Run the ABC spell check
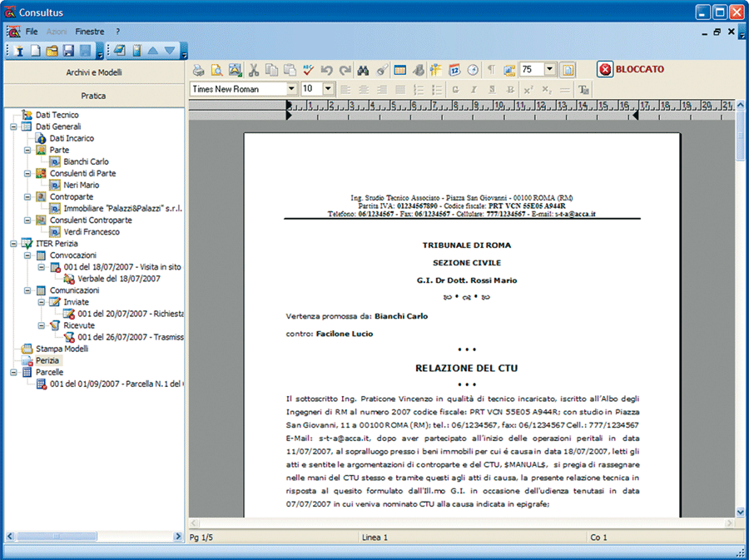Viewport: 749px width, 560px height. (x=308, y=70)
